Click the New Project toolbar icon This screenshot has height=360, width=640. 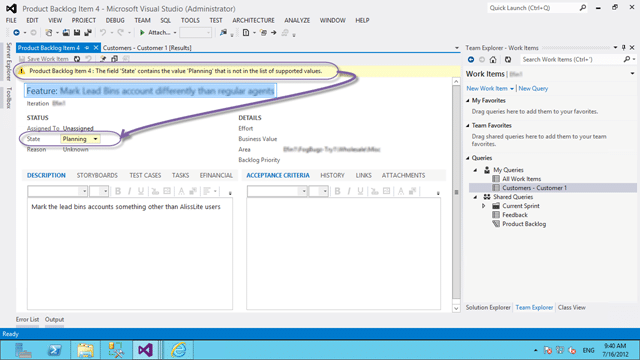click(x=49, y=33)
